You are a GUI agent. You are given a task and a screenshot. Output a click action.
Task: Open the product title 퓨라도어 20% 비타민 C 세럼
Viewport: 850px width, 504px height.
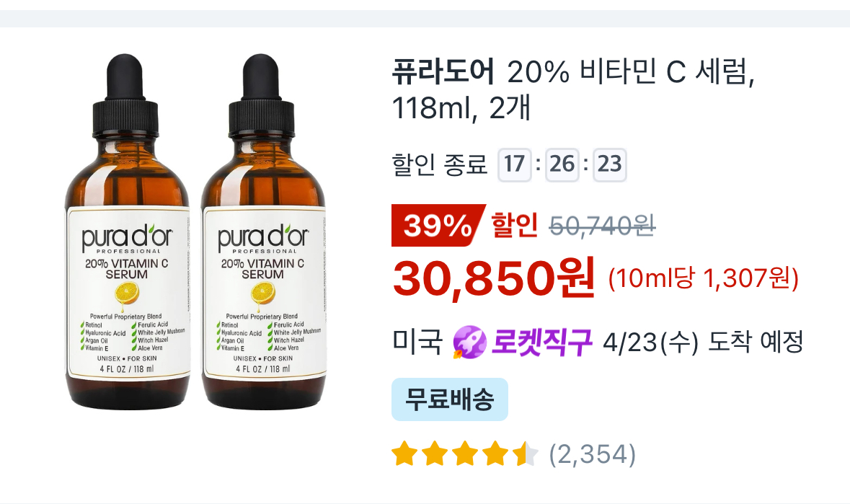coord(573,89)
